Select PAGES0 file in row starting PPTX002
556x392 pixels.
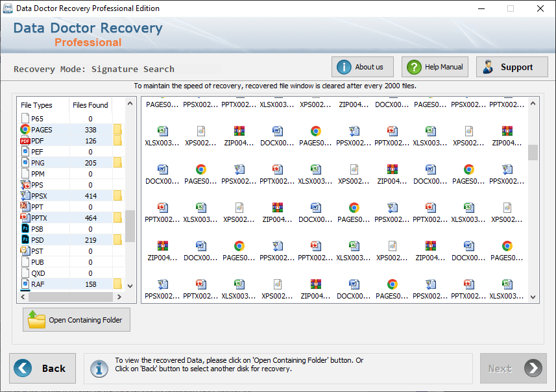[x=354, y=213]
